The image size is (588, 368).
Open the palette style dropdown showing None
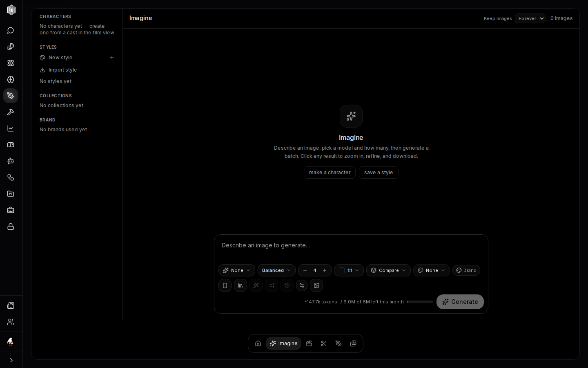coord(432,270)
